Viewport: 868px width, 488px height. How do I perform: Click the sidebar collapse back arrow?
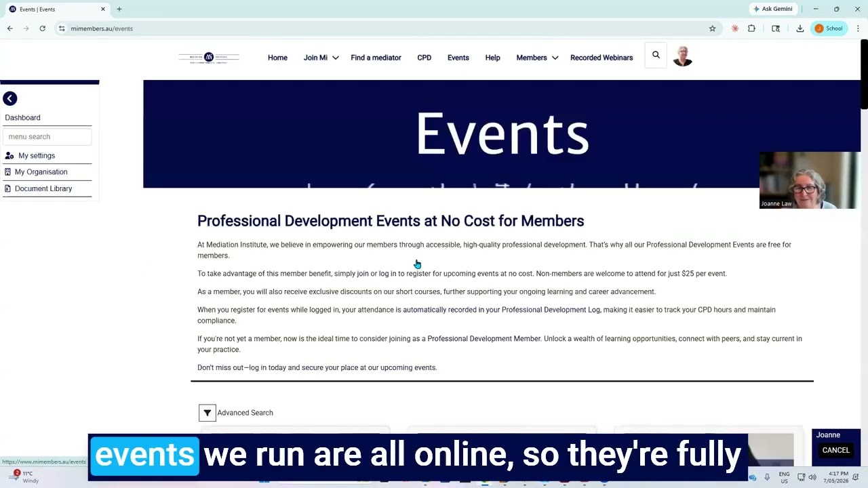pos(9,99)
